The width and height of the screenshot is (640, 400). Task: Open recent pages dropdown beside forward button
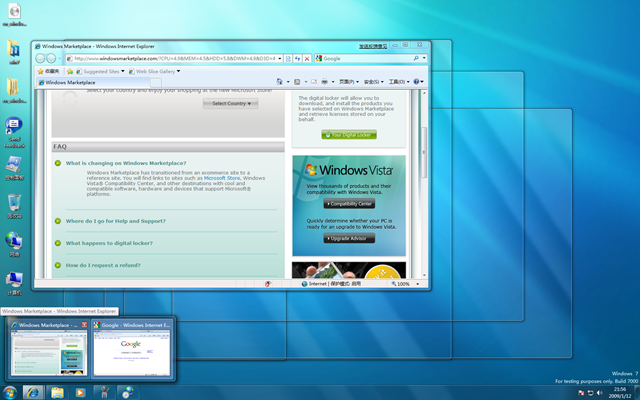click(60, 58)
